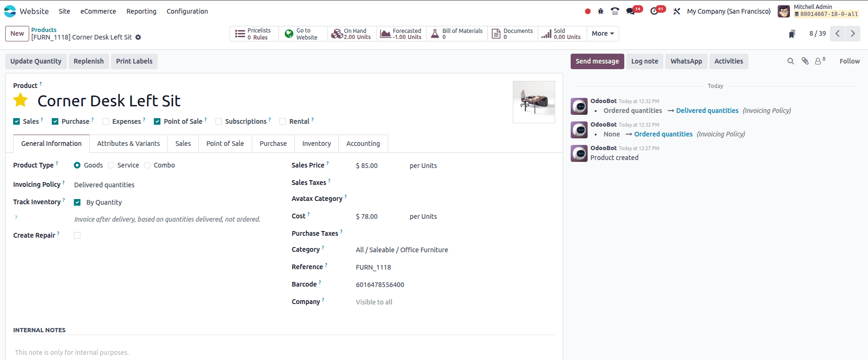Toggle the Track Inventory checkbox

[77, 202]
